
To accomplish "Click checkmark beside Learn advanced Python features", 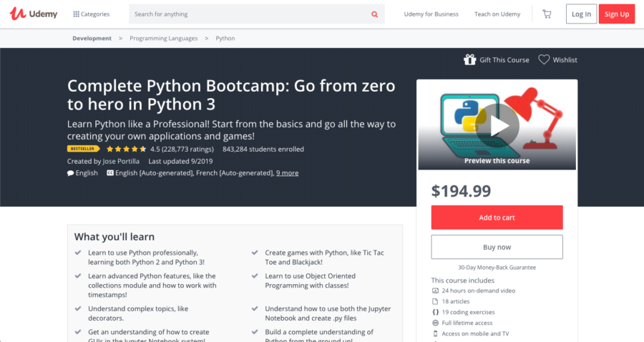I will click(x=78, y=276).
